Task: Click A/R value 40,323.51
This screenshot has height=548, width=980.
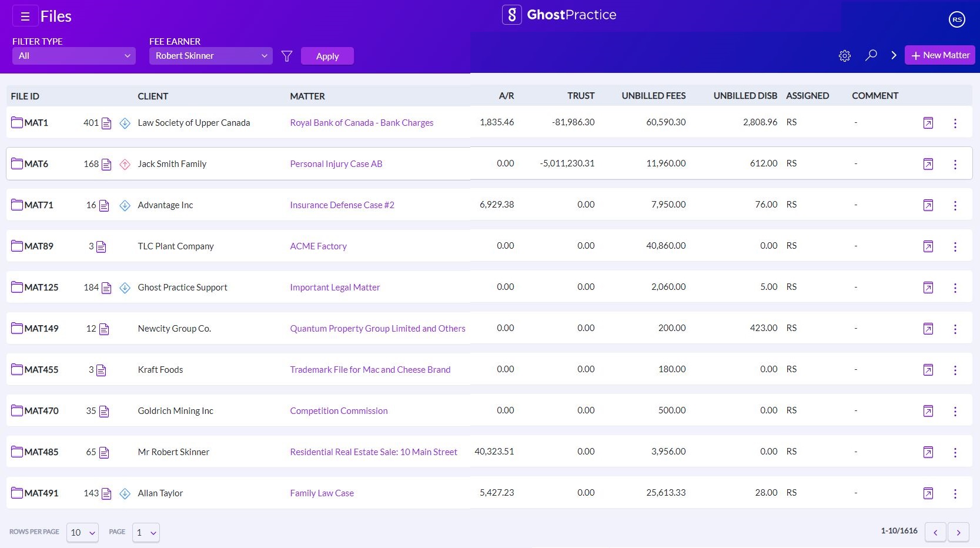Action: 494,452
